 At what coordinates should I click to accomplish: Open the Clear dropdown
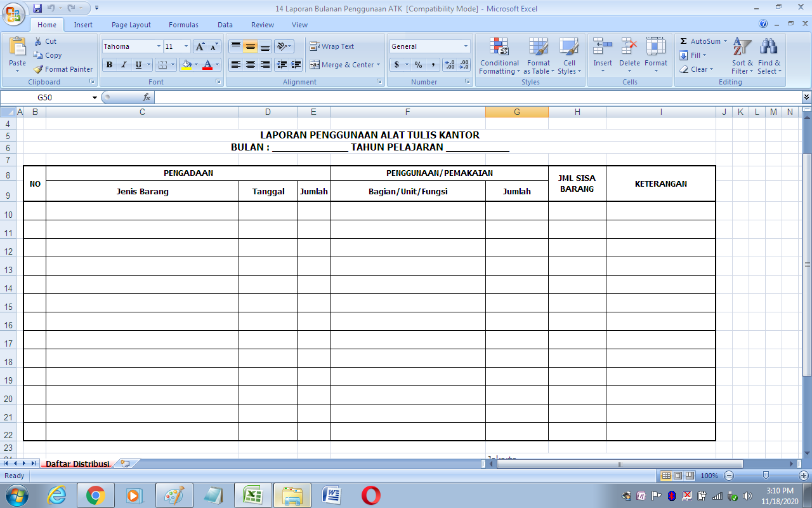(x=696, y=69)
